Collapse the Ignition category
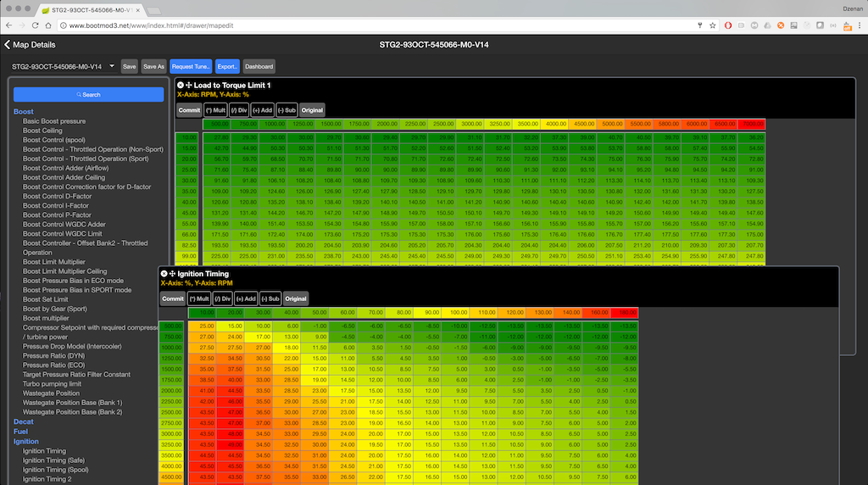 26,441
